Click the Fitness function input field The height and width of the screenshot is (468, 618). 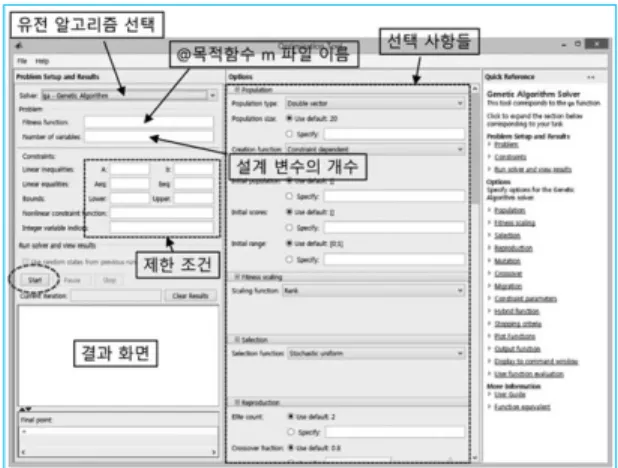pyautogui.click(x=149, y=122)
